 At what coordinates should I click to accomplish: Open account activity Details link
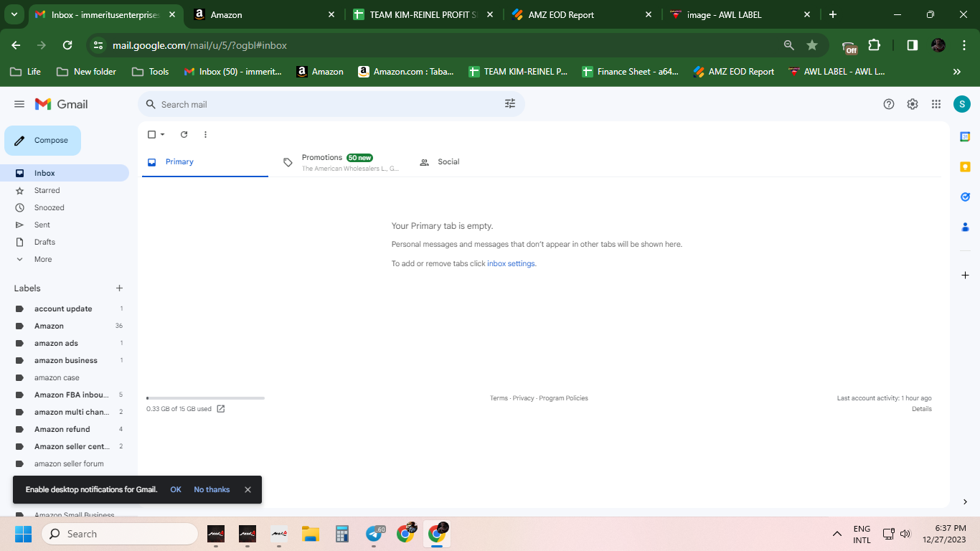(x=922, y=409)
